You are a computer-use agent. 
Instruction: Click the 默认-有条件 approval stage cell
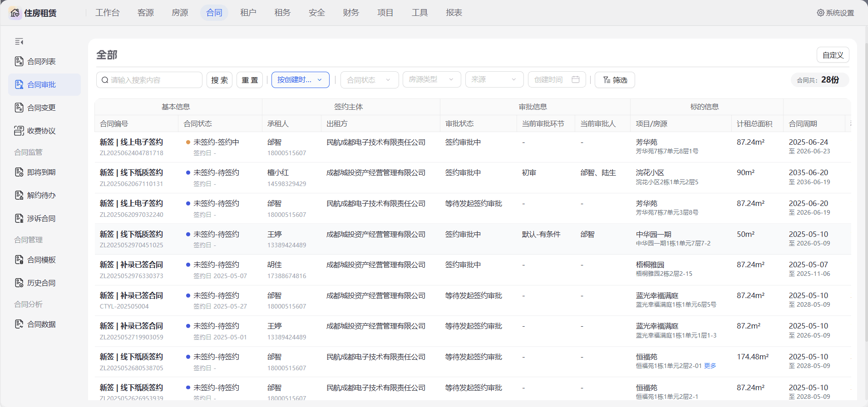click(541, 234)
